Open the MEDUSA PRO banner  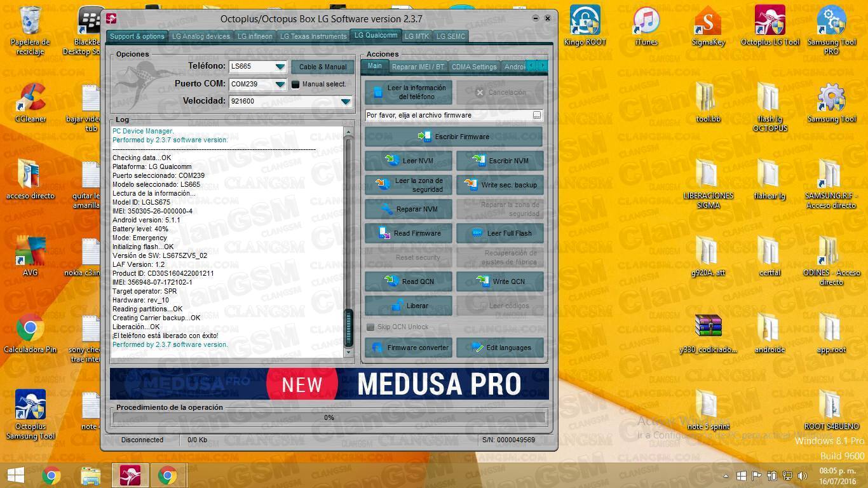pyautogui.click(x=329, y=384)
